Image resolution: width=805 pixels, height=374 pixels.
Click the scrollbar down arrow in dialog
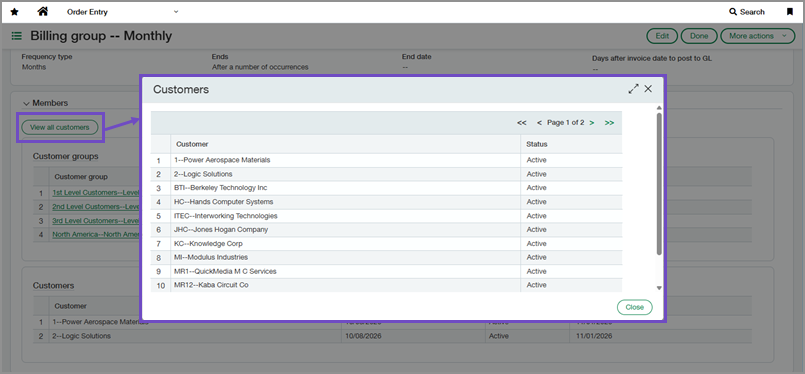(x=659, y=288)
